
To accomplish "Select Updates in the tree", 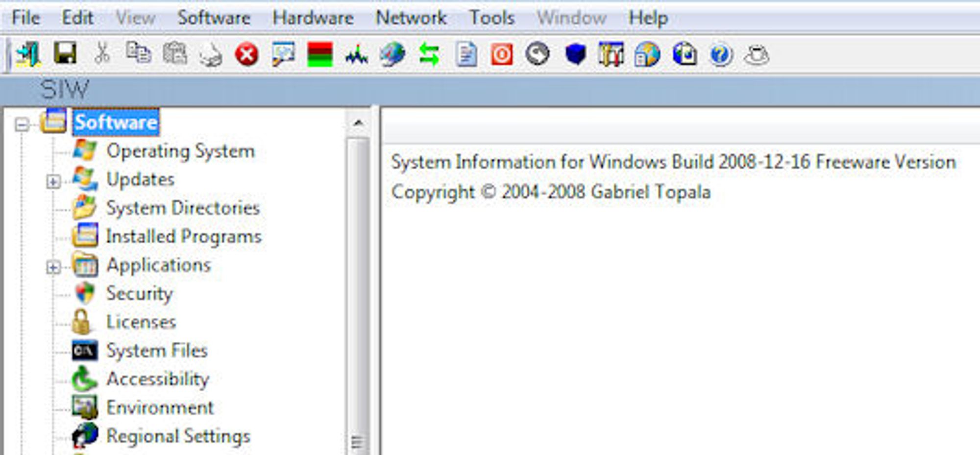I will pyautogui.click(x=141, y=179).
